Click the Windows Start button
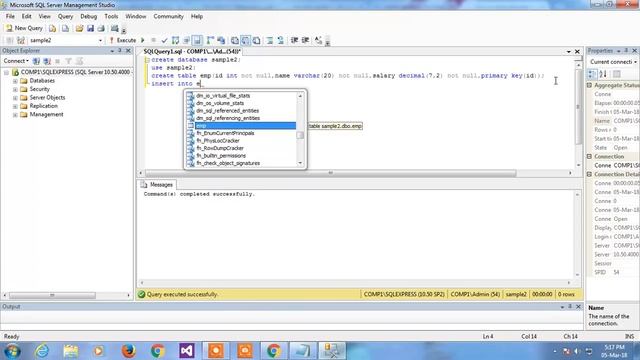This screenshot has height=360, width=640. 12,351
